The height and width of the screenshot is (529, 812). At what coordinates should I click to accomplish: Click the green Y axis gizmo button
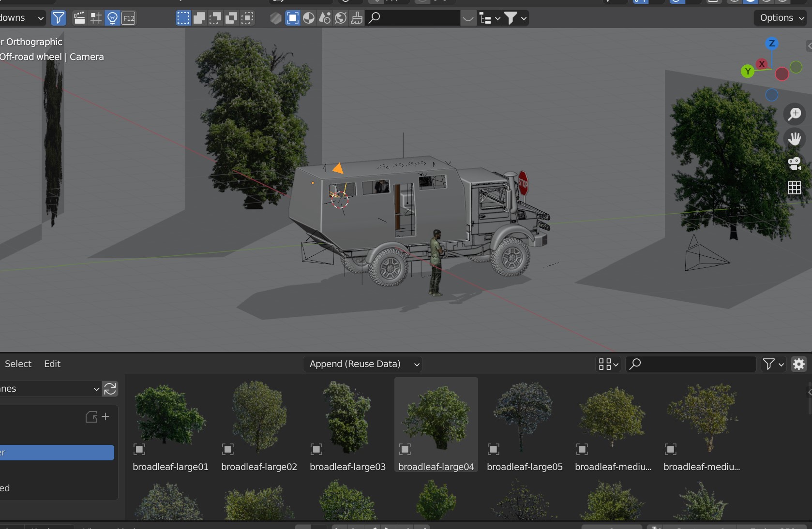pyautogui.click(x=748, y=72)
